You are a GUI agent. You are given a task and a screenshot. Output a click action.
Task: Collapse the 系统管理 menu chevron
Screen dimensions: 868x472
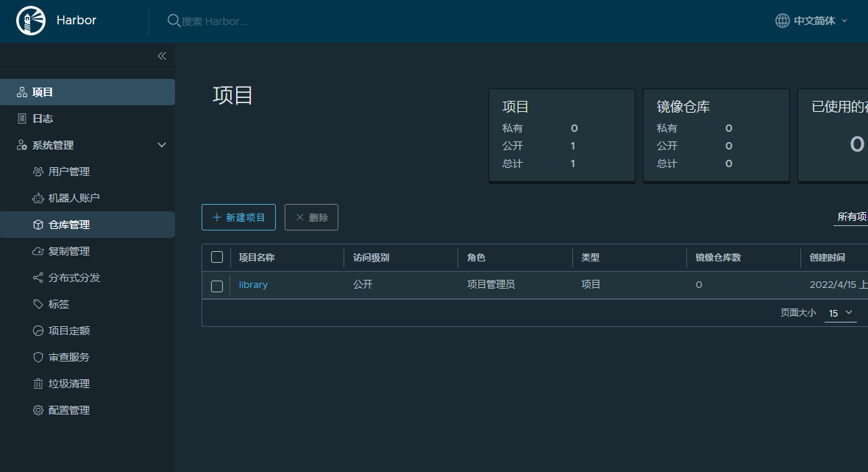pos(162,145)
